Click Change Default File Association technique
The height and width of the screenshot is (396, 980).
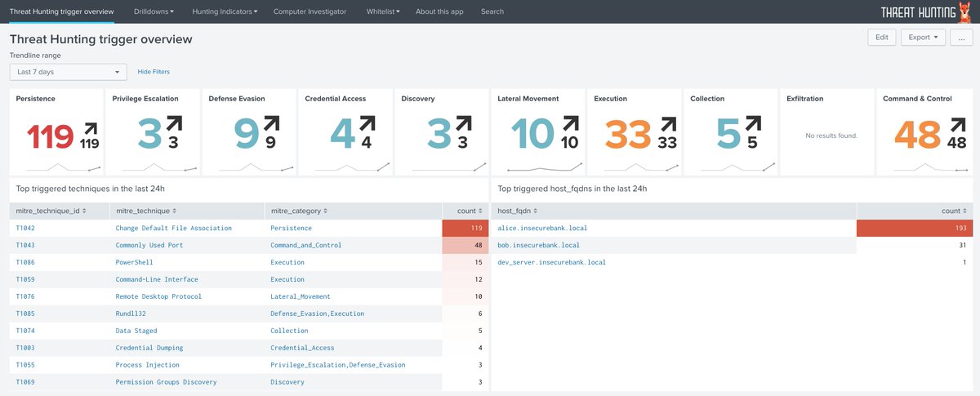click(x=174, y=228)
